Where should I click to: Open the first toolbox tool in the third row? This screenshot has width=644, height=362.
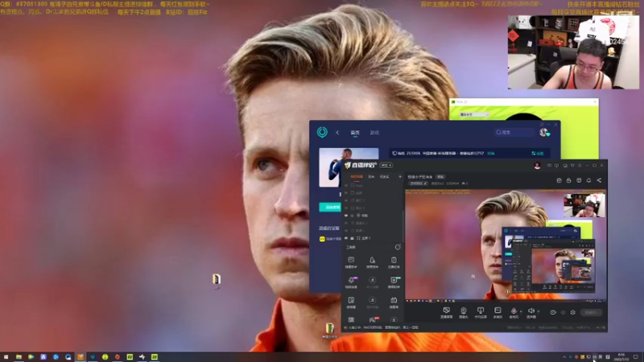pyautogui.click(x=351, y=302)
